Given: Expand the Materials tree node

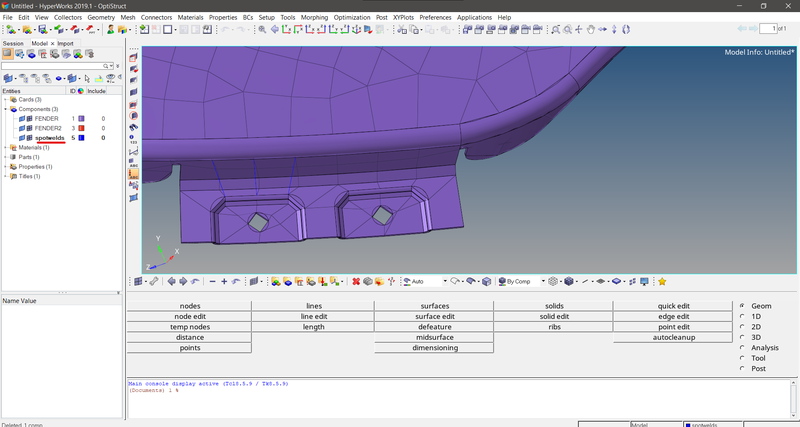Looking at the screenshot, I should click(6, 148).
